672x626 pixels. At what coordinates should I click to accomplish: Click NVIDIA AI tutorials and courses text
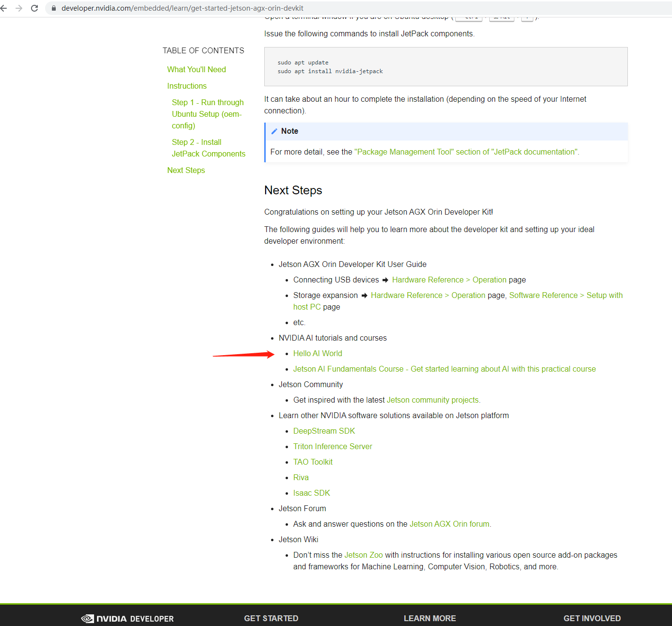click(333, 338)
